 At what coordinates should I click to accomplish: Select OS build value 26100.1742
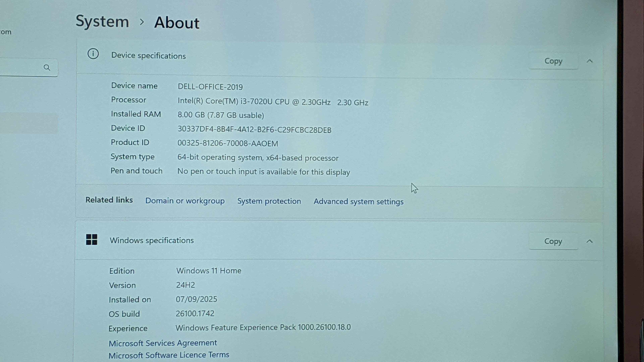[x=195, y=313]
